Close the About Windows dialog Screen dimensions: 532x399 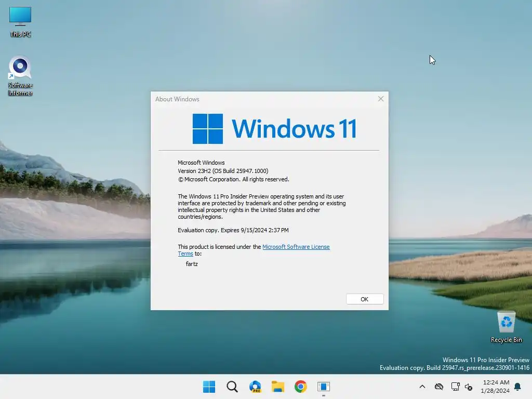click(381, 99)
